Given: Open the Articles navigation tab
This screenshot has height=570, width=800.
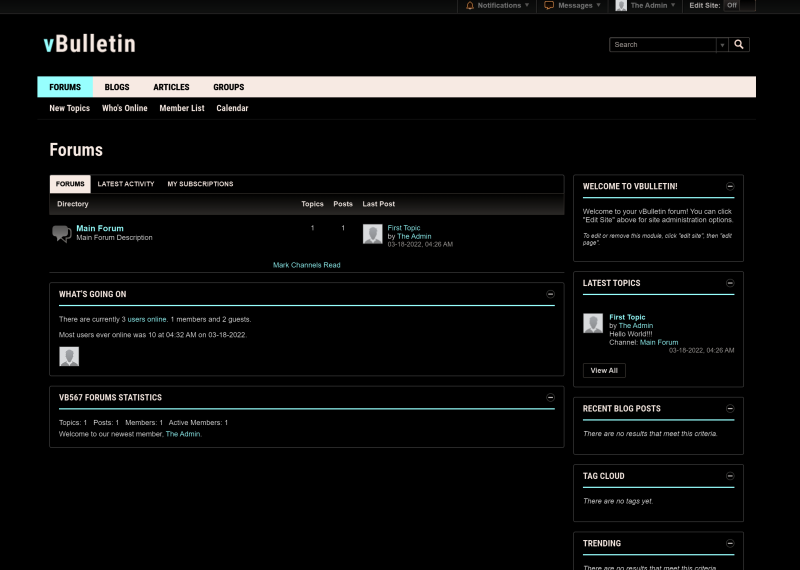Looking at the screenshot, I should 171,87.
